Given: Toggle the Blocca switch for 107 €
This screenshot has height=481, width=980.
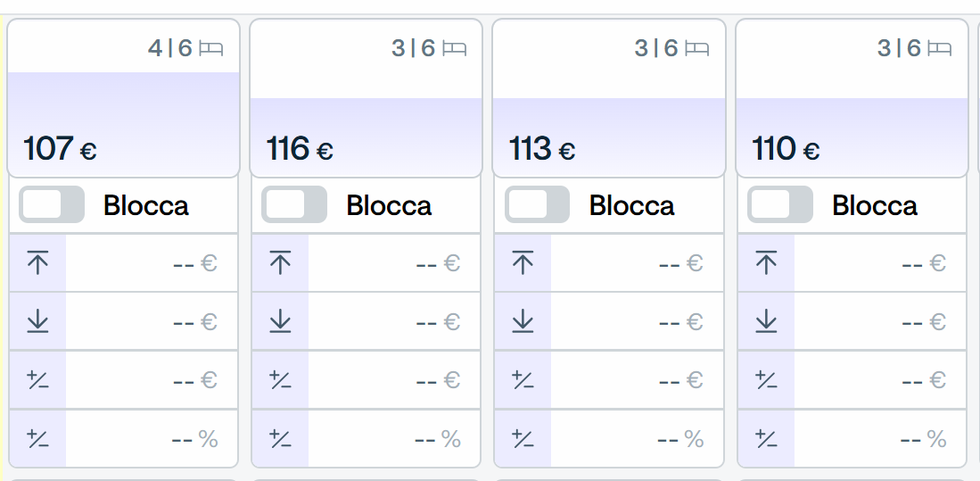Looking at the screenshot, I should click(x=51, y=204).
